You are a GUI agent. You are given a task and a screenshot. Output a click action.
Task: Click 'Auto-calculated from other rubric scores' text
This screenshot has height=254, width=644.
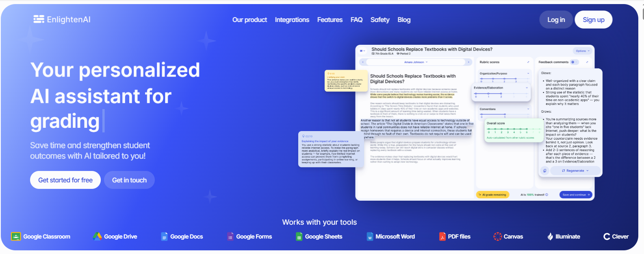point(510,138)
